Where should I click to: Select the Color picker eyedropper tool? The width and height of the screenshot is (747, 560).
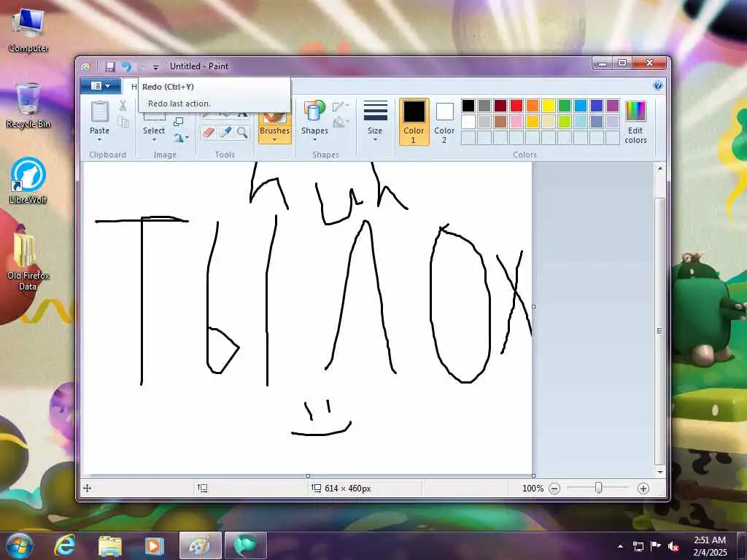click(226, 133)
